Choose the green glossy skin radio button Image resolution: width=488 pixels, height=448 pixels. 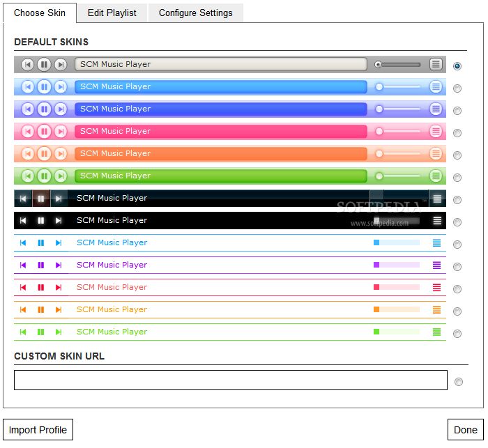[x=457, y=178]
